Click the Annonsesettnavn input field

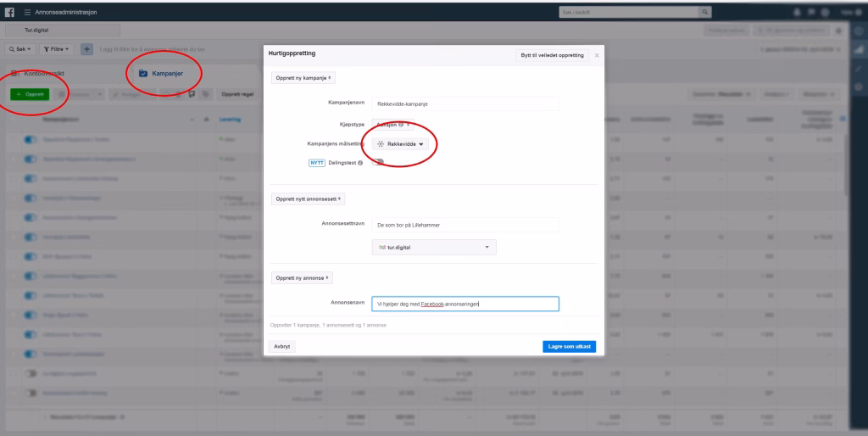click(x=465, y=225)
